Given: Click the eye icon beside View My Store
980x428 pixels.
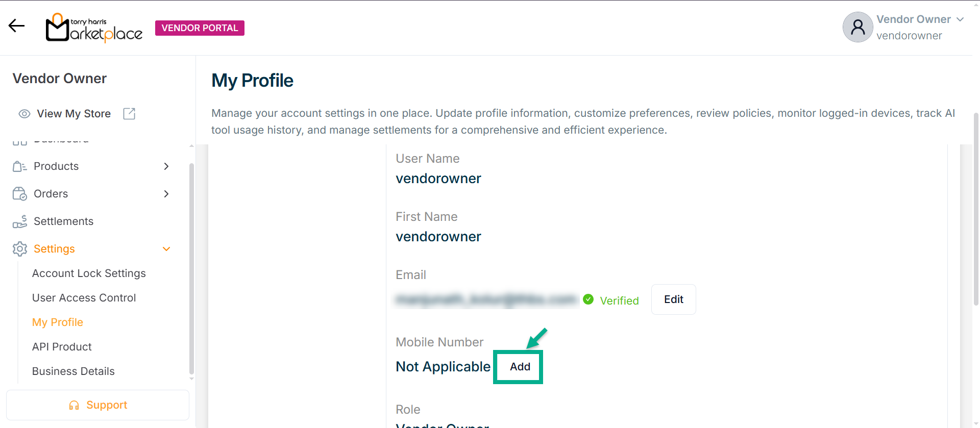Looking at the screenshot, I should click(x=24, y=114).
